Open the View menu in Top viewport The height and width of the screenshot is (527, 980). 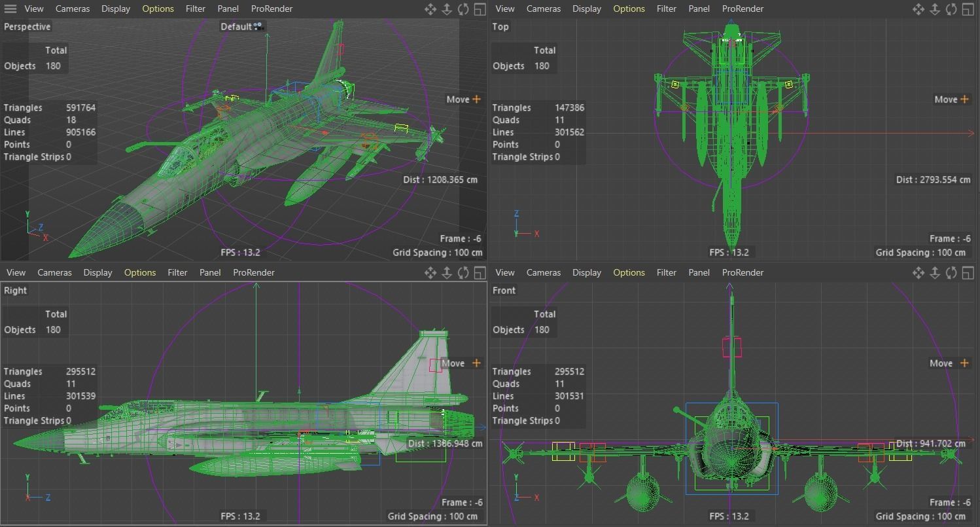pyautogui.click(x=505, y=9)
